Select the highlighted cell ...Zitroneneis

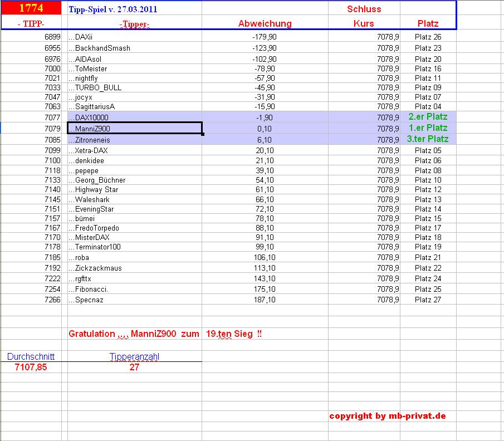click(x=135, y=140)
